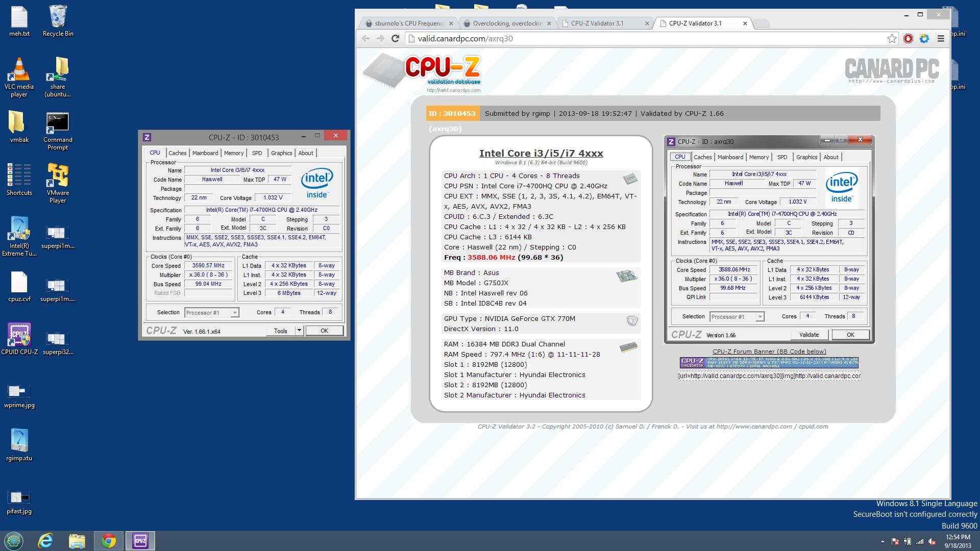Launch VMware Player
Viewport: 980px width, 551px height.
[58, 184]
